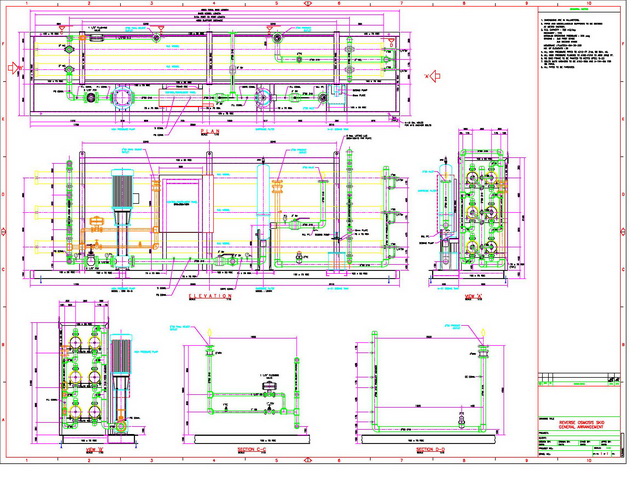Screen dimensions: 640x480
Task: Click the PLAN view title label
Action: (211, 131)
